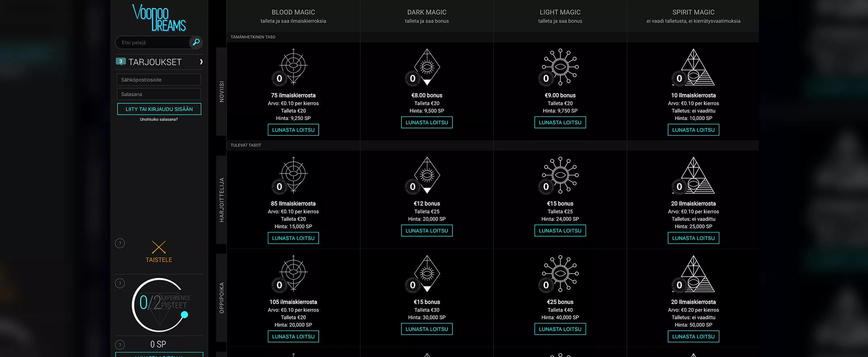Click Lunasta Loitsu for 75 ilmaiskierrosta
868x357 pixels.
click(x=293, y=130)
